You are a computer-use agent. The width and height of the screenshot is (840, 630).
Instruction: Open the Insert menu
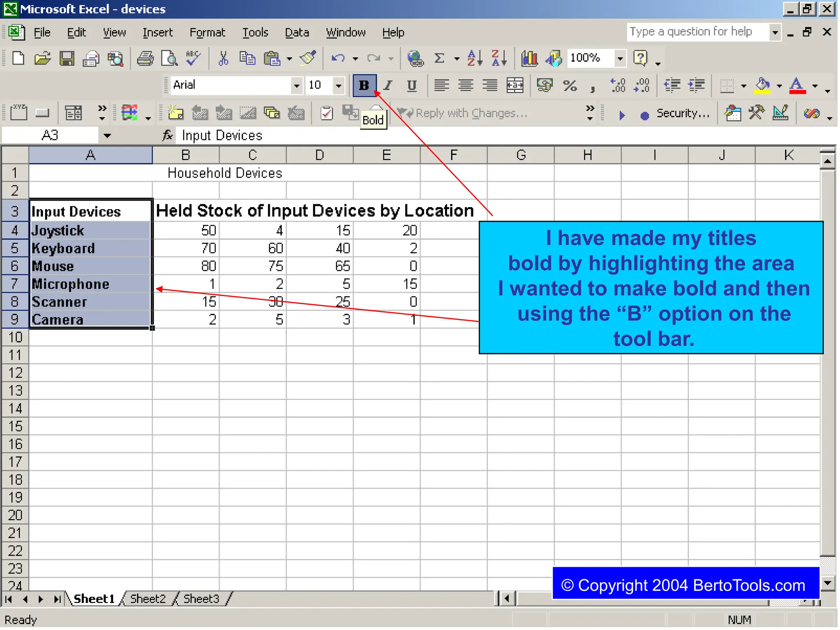(157, 32)
